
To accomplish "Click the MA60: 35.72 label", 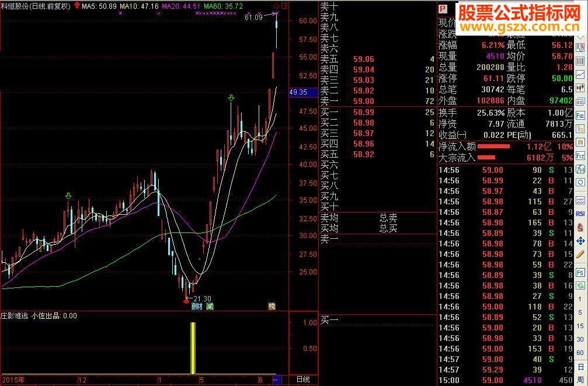I will tap(223, 6).
